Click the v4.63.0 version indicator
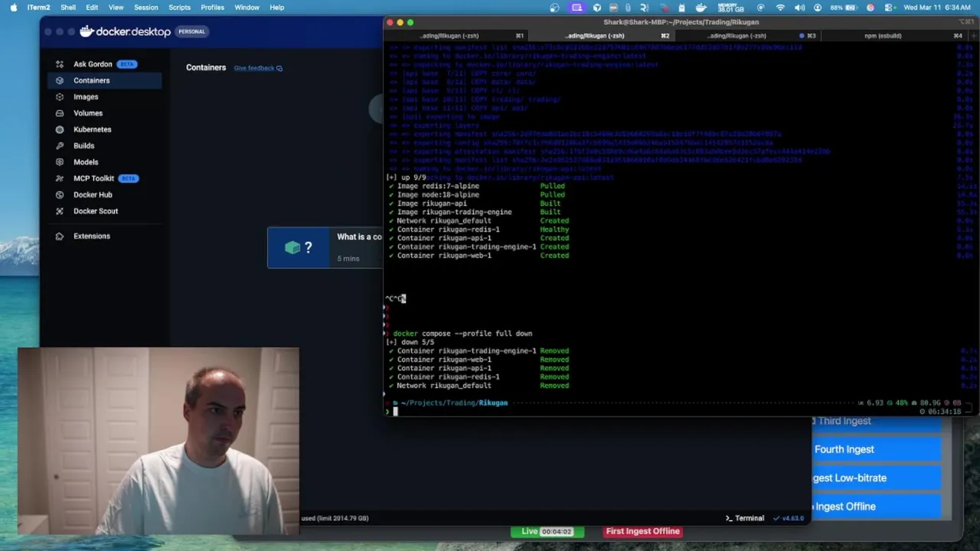 click(x=789, y=518)
